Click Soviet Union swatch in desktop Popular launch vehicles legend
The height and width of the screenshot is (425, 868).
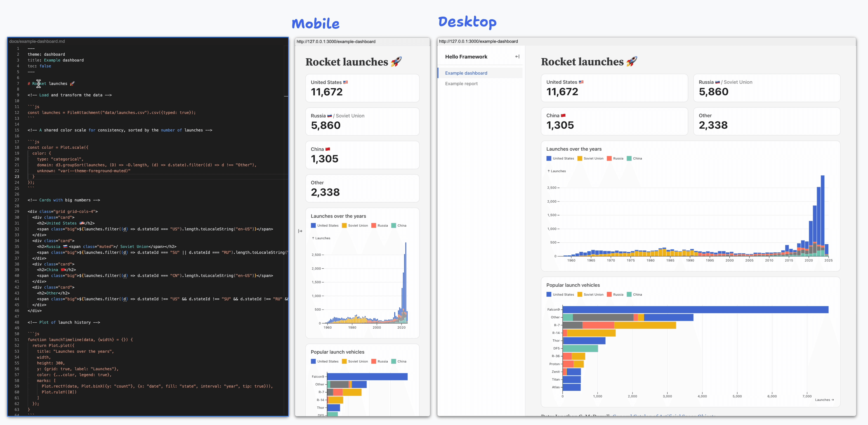(580, 295)
